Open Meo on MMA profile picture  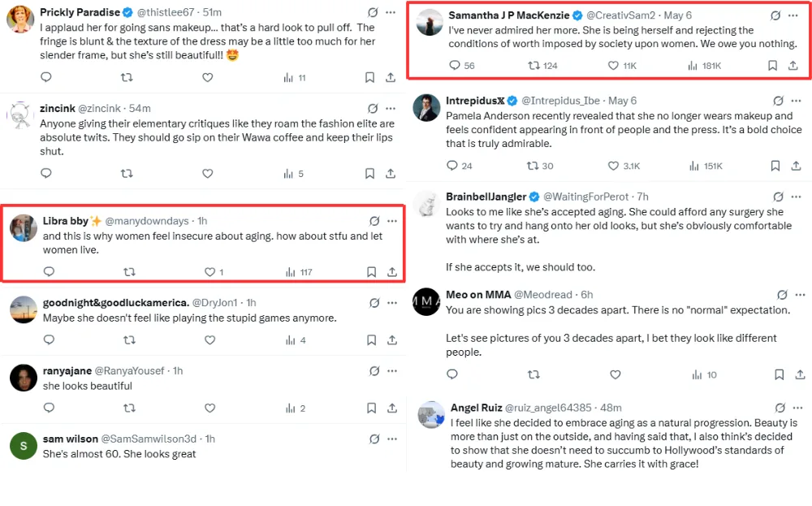tap(427, 302)
